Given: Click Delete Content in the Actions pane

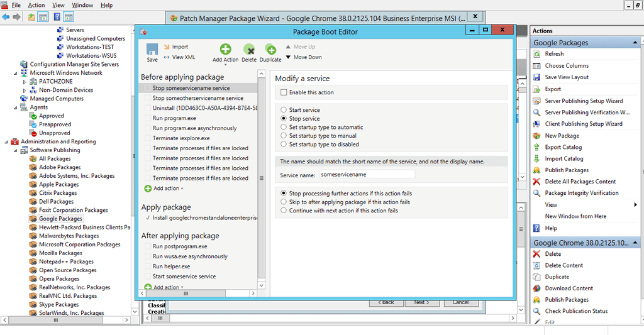Looking at the screenshot, I should click(563, 265).
